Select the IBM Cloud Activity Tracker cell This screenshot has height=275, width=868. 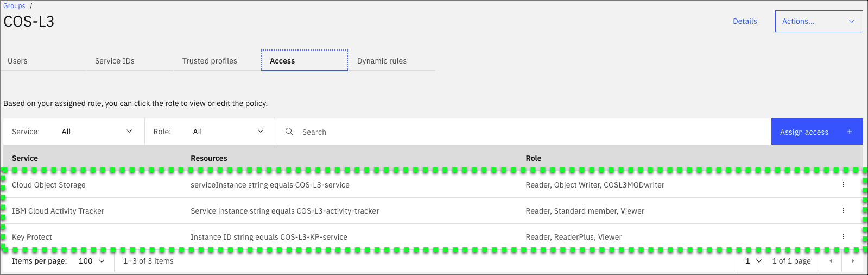coord(58,211)
